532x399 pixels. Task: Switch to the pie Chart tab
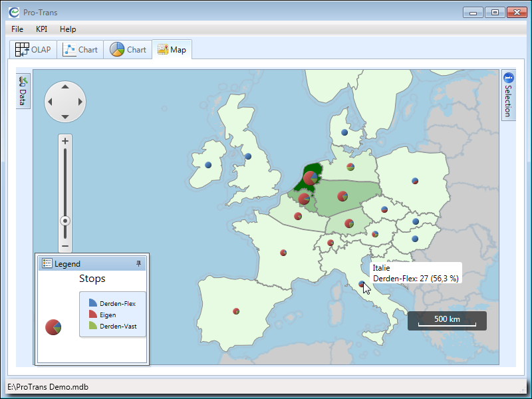(x=128, y=50)
